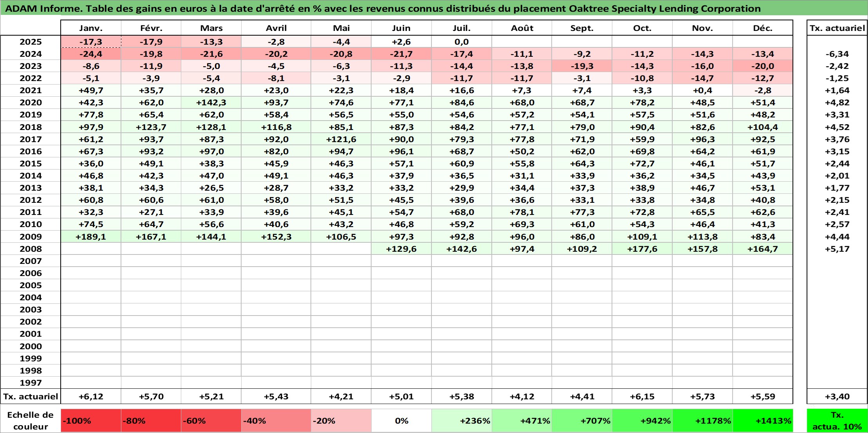This screenshot has height=433, width=868.
Task: Select the 2009 row label
Action: pos(31,236)
